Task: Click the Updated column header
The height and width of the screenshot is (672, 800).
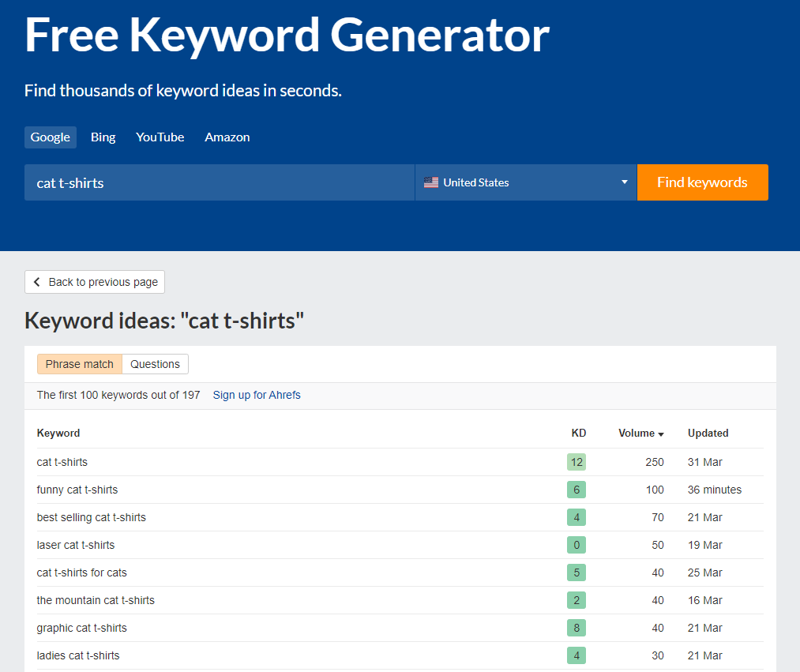Action: [708, 434]
